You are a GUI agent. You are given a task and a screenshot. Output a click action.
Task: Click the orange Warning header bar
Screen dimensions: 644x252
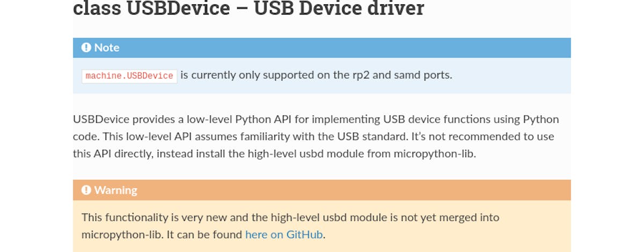[x=322, y=190]
